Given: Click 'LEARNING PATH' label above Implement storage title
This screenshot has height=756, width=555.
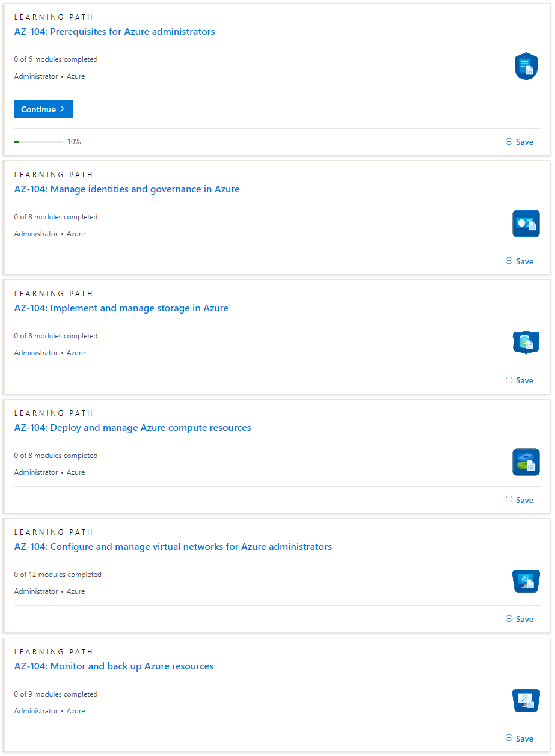Looking at the screenshot, I should pyautogui.click(x=54, y=294).
